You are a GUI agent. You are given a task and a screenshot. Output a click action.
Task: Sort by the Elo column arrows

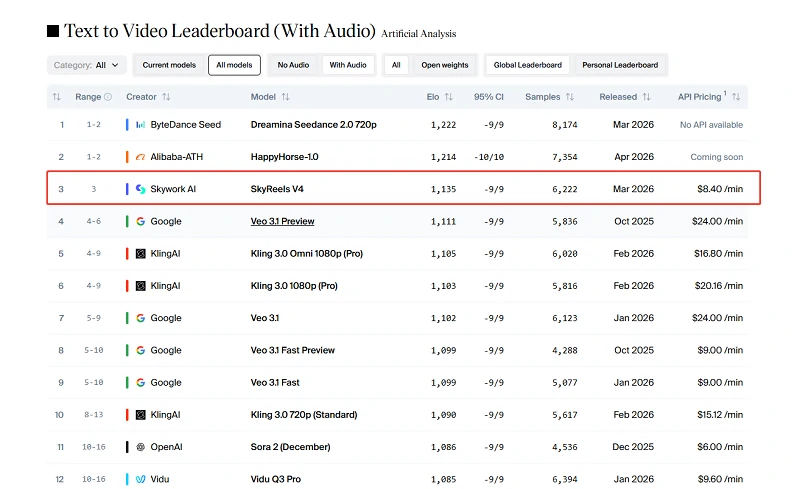tap(448, 97)
